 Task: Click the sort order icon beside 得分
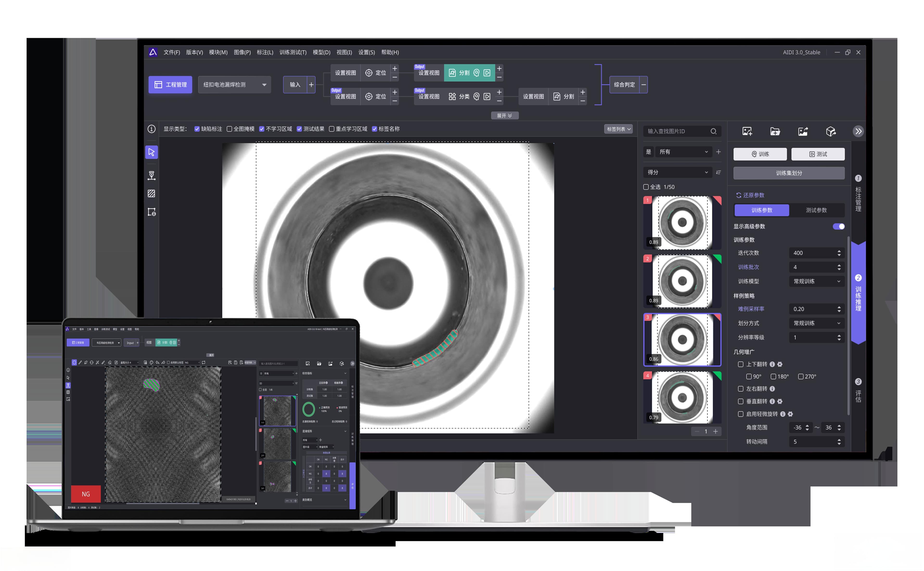(718, 173)
